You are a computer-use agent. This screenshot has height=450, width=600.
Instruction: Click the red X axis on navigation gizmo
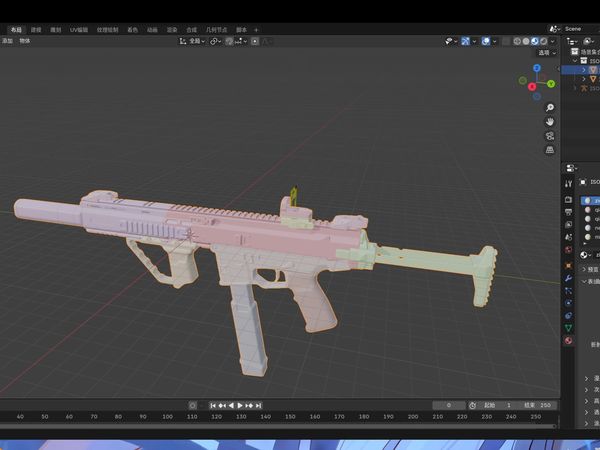[x=532, y=87]
